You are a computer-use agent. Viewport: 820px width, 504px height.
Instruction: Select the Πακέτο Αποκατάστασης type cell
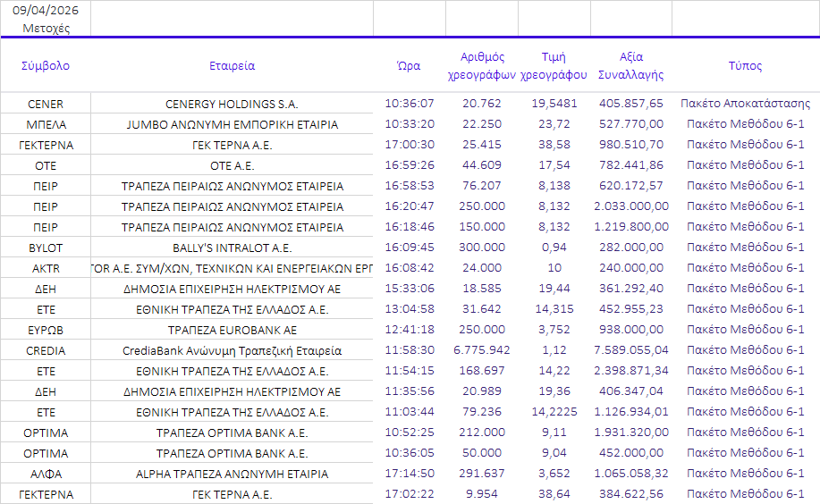[x=745, y=104]
